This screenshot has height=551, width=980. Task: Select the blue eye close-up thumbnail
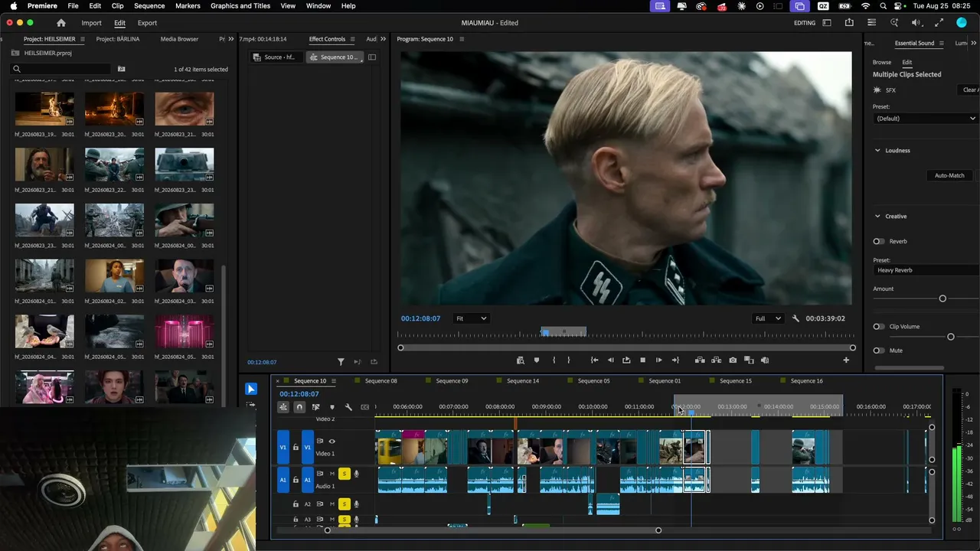coord(185,109)
